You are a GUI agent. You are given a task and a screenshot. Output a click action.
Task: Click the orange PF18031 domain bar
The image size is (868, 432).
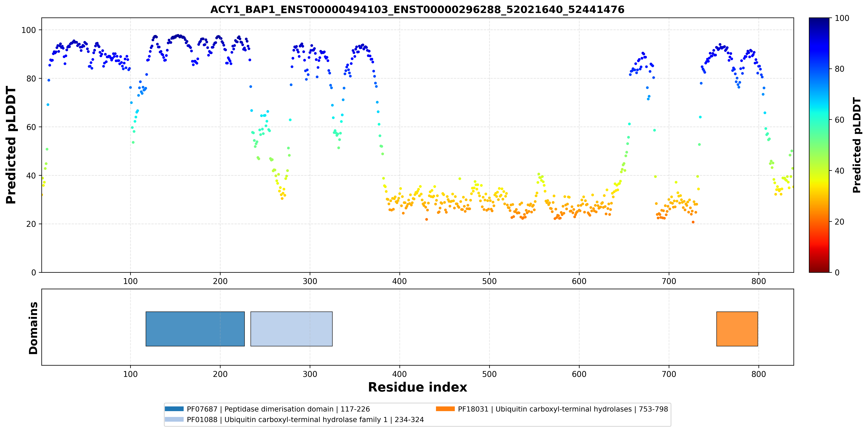tap(737, 329)
